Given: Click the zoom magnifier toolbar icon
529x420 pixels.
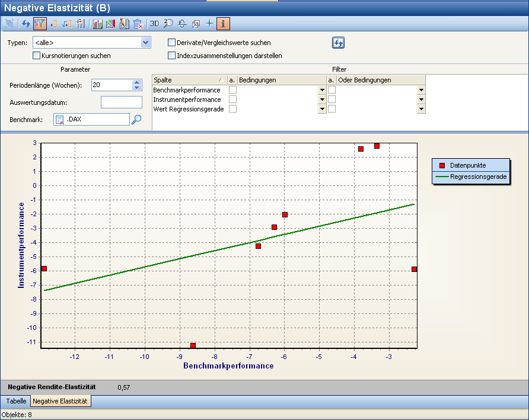Looking at the screenshot, I should [168, 24].
